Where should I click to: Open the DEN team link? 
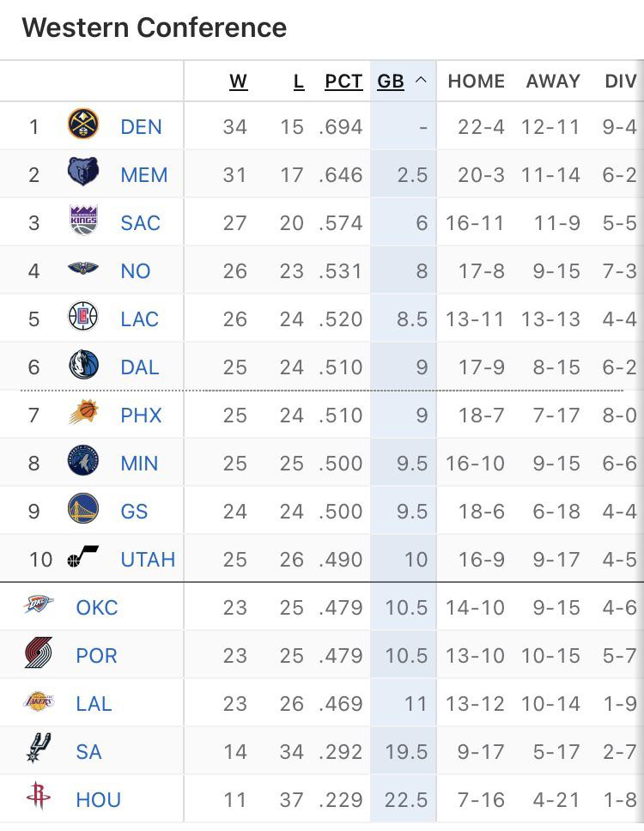click(x=141, y=126)
